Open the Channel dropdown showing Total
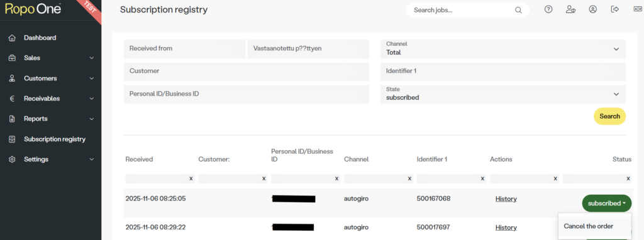 [503, 49]
